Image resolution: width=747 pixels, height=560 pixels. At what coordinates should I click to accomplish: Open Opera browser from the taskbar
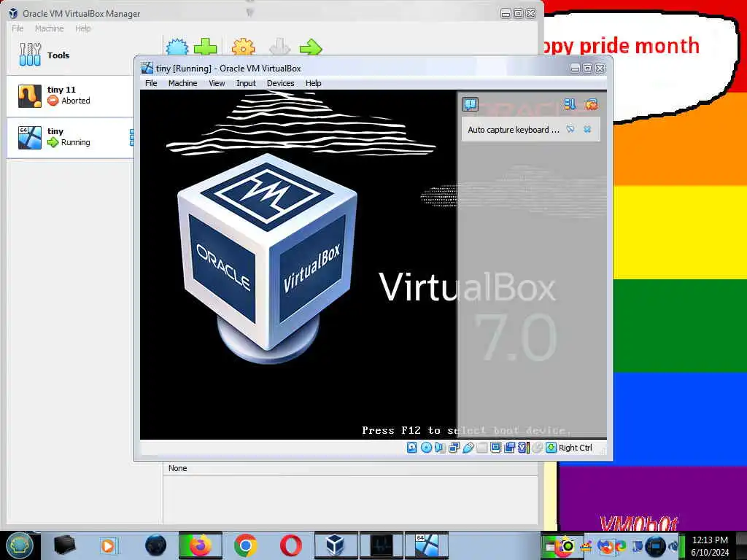tap(290, 545)
